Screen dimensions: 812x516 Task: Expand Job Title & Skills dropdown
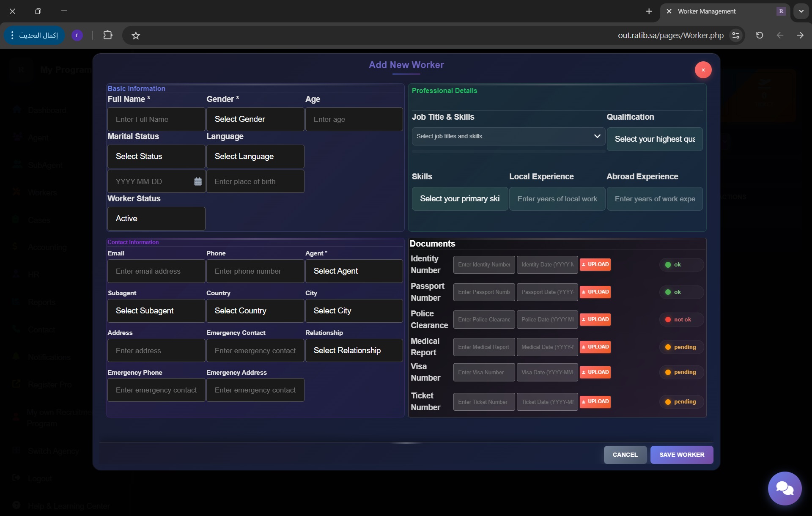508,136
